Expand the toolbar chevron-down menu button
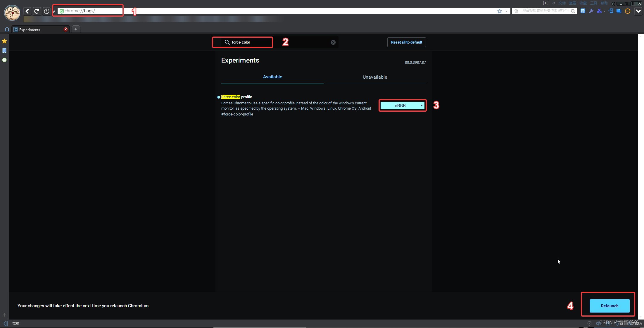 click(x=638, y=11)
